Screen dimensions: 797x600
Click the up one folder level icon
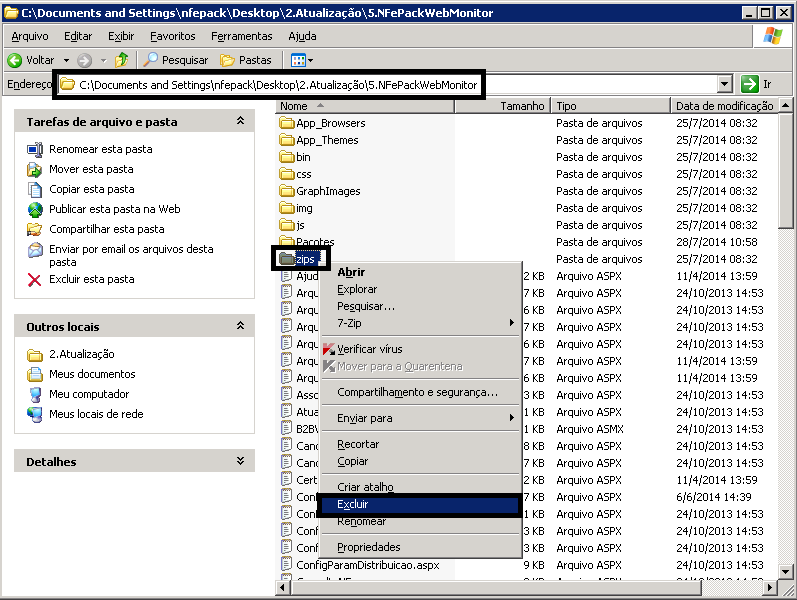tap(121, 60)
